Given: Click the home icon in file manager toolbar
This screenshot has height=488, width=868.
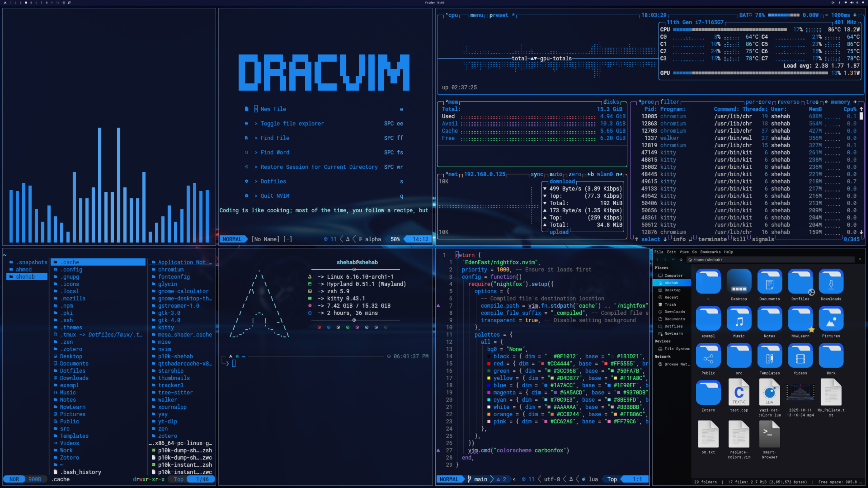Looking at the screenshot, I should click(x=681, y=259).
